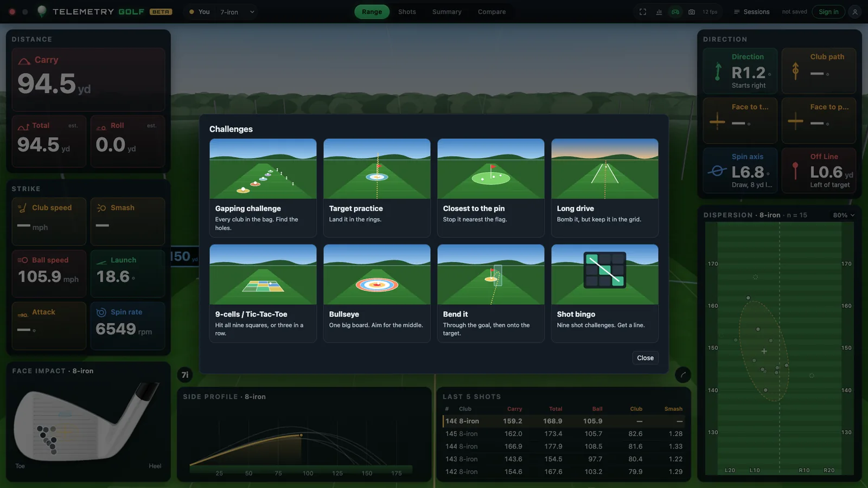Open the Shot bingo challenge
Viewport: 868px width, 488px height.
click(605, 293)
